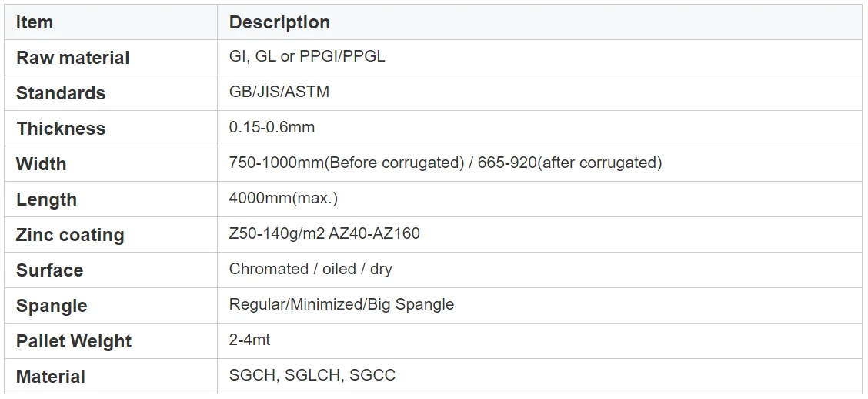This screenshot has height=399, width=868.
Task: Click the "Item" column header
Action: point(35,22)
